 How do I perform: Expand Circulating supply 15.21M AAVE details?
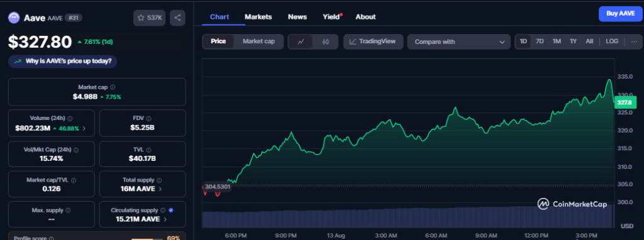pos(165,219)
